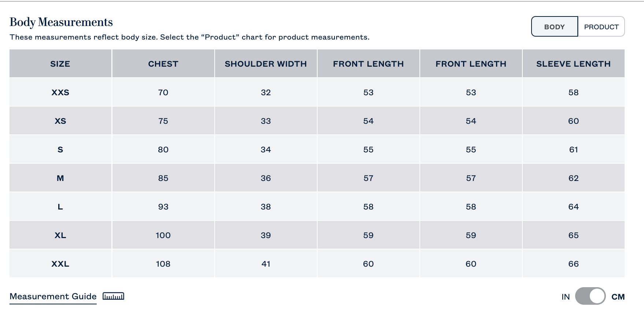Click the chest value 108

click(x=163, y=264)
